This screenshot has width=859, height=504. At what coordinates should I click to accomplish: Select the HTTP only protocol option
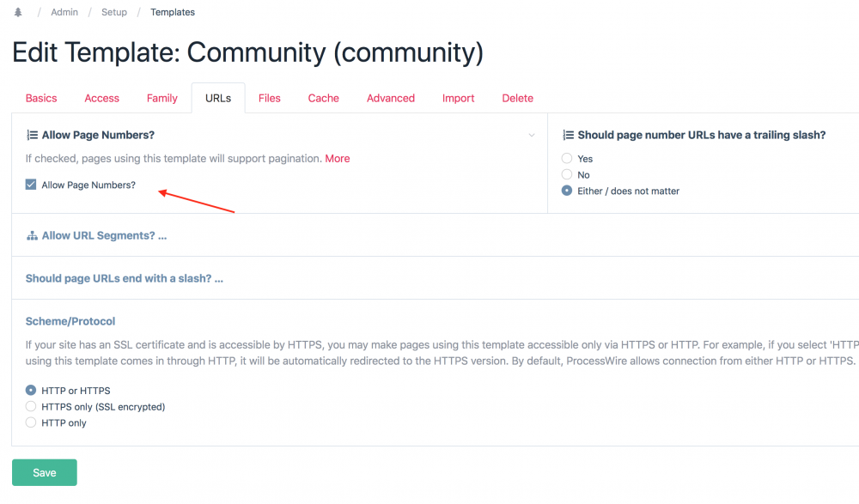pyautogui.click(x=31, y=422)
